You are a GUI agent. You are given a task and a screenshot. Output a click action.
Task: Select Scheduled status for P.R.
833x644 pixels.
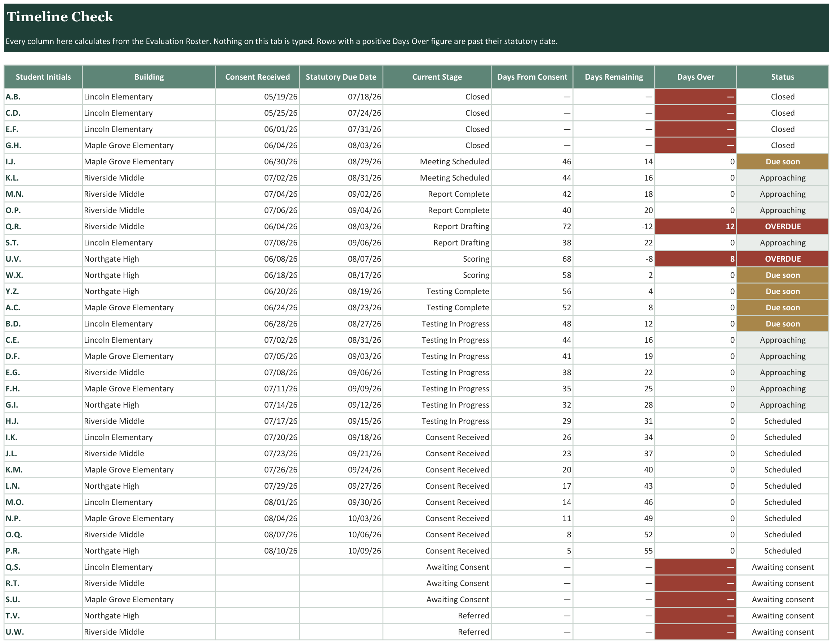pos(783,551)
